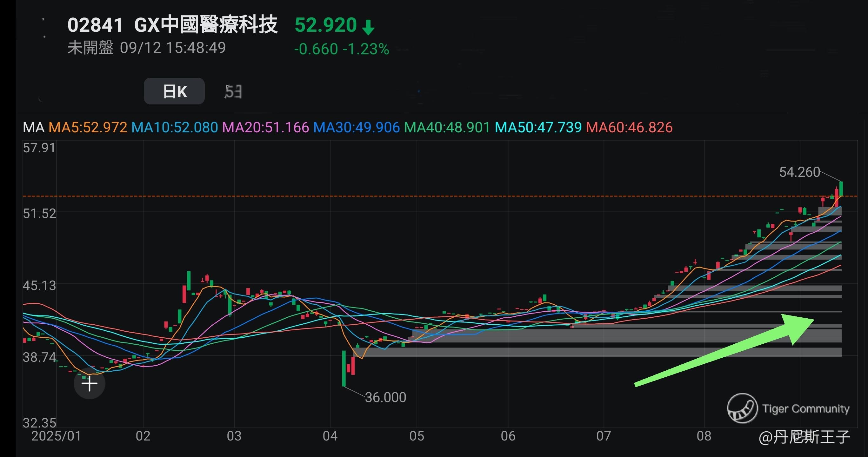This screenshot has height=457, width=868.
Task: Click the 05 month marker on time axis
Action: click(x=417, y=436)
